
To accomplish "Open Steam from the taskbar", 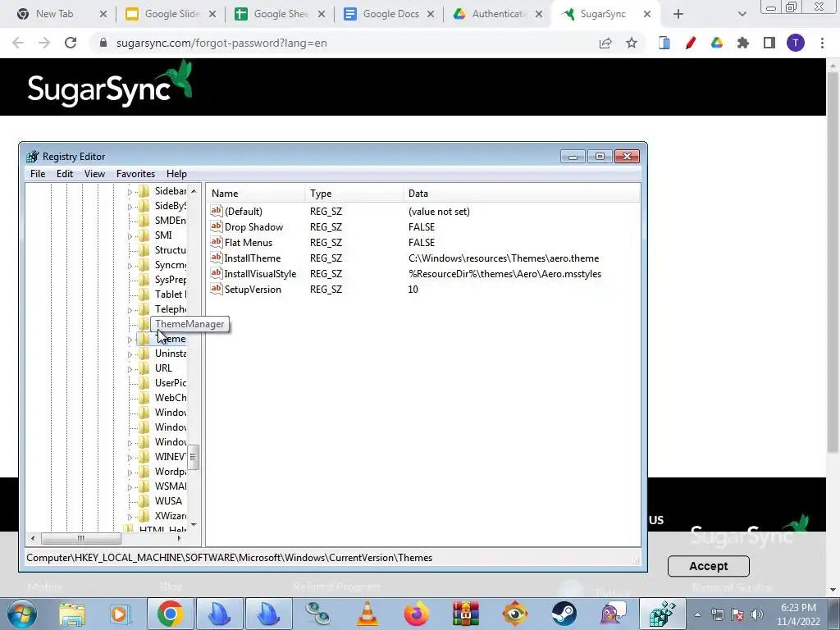I will pos(564,614).
